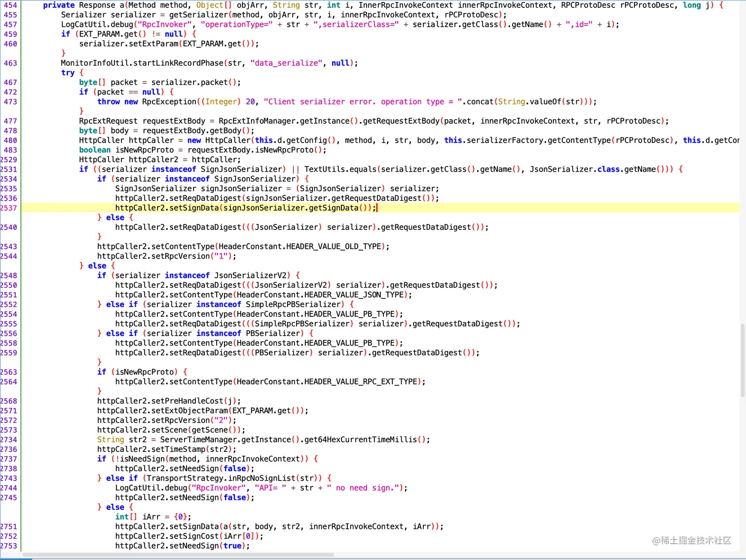Click line number 463 in the gutter
This screenshot has width=746, height=560.
10,63
